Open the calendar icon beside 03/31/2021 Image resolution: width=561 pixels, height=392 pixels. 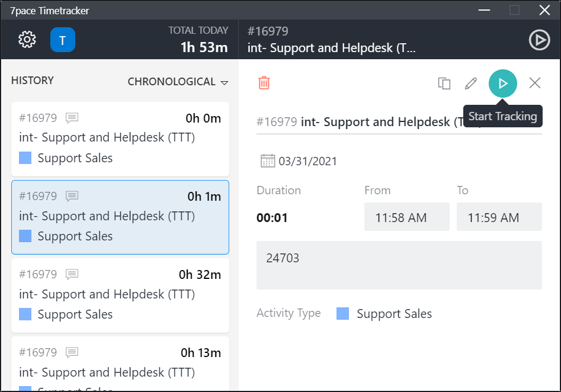pos(268,161)
